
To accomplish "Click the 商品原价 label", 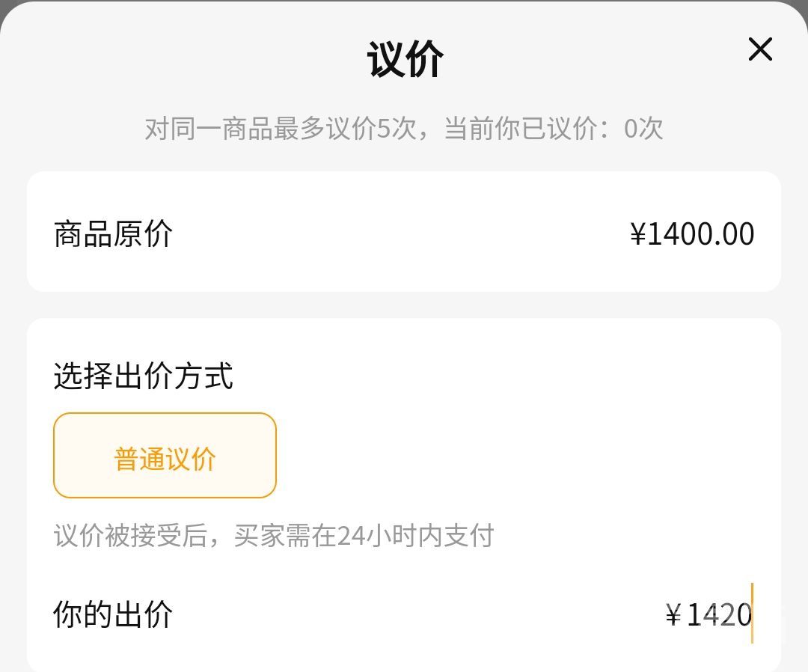I will coord(113,233).
